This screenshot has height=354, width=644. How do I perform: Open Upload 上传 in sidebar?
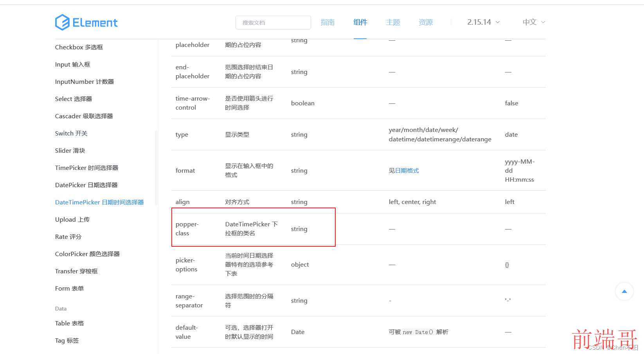click(72, 219)
